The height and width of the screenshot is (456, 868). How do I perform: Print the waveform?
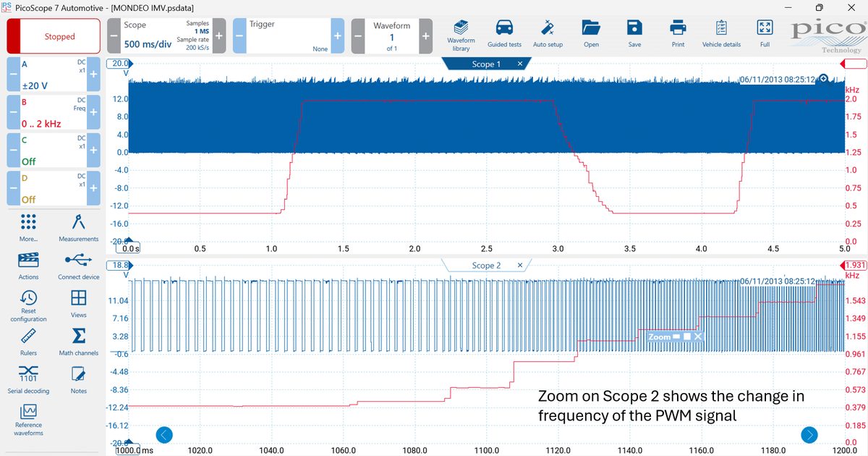point(678,34)
